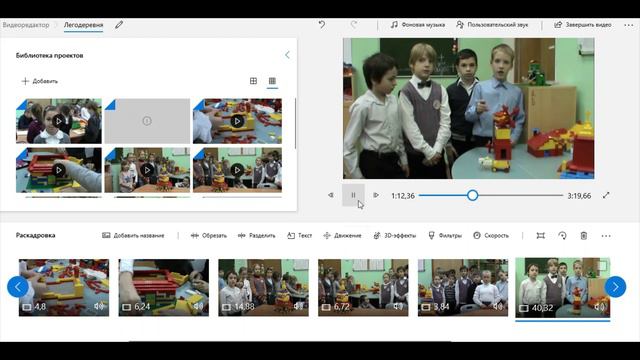
Task: Select storyboard clip with duration 3,84
Action: click(x=463, y=287)
